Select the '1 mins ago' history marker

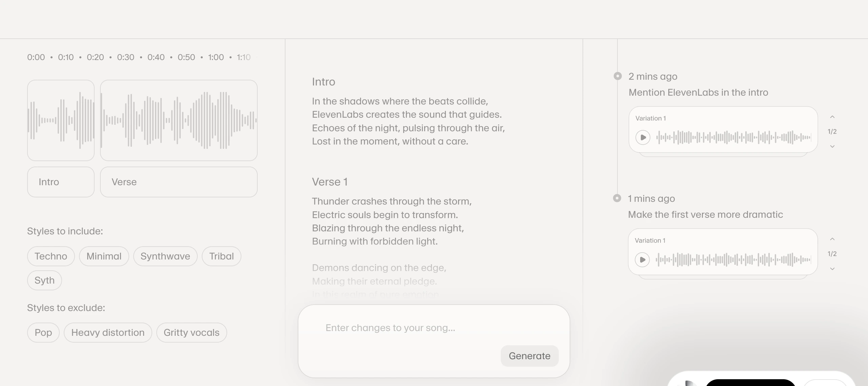tap(617, 198)
